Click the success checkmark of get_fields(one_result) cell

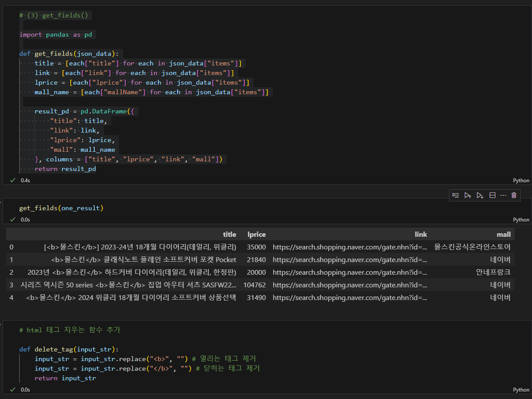pos(13,219)
